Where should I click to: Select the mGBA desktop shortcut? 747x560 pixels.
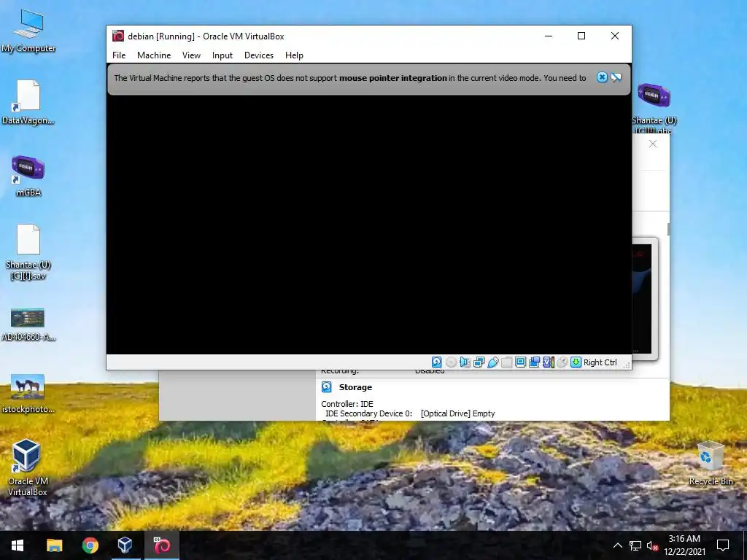(x=28, y=175)
